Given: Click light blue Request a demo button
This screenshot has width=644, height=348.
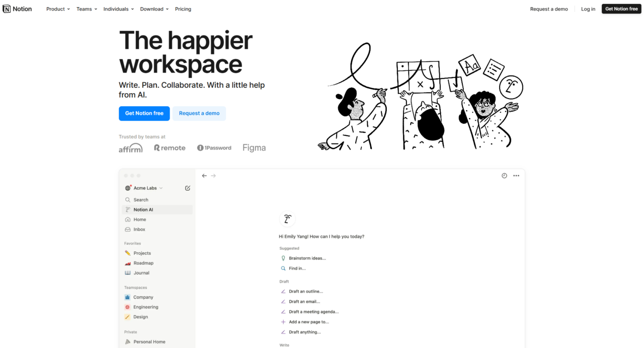Looking at the screenshot, I should tap(199, 113).
